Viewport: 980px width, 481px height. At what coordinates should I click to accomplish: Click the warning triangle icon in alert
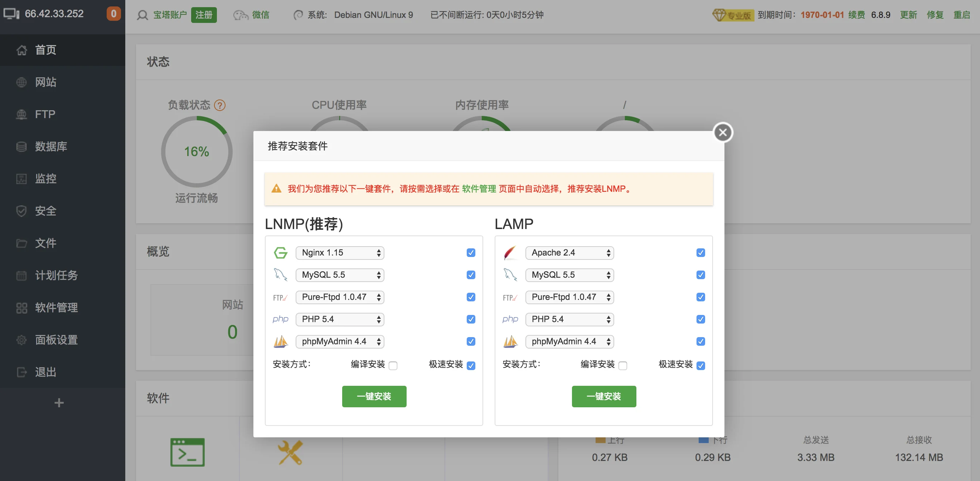click(276, 188)
